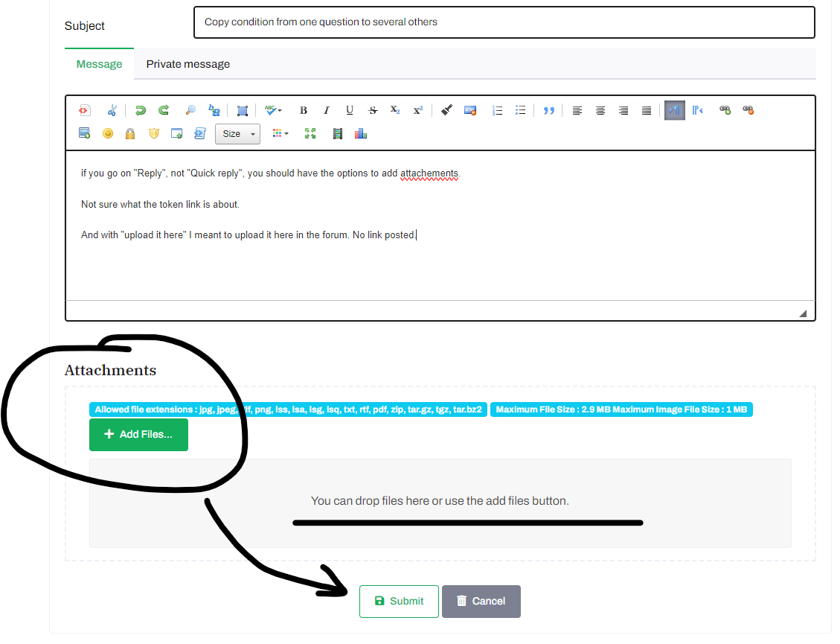This screenshot has height=644, width=840.
Task: Enable underline formatting
Action: tap(349, 110)
